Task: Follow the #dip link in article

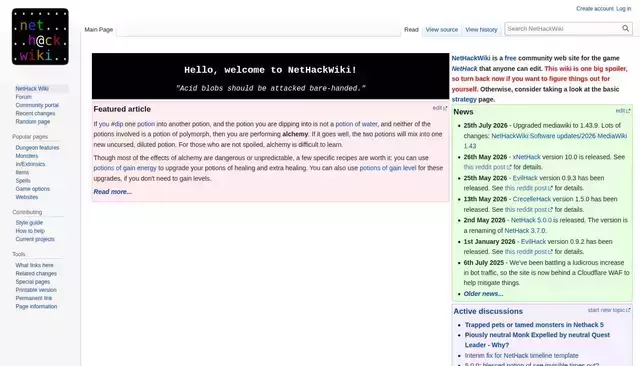Action: coord(117,124)
